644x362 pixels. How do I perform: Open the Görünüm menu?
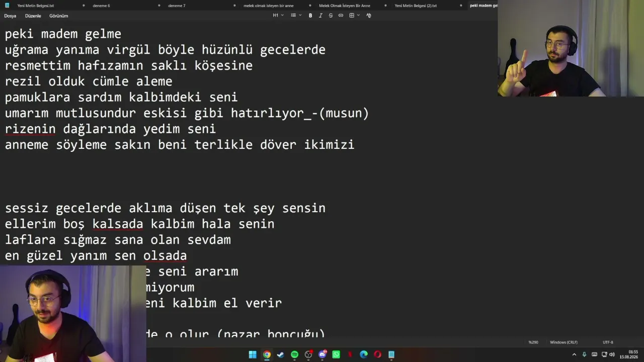pos(58,16)
